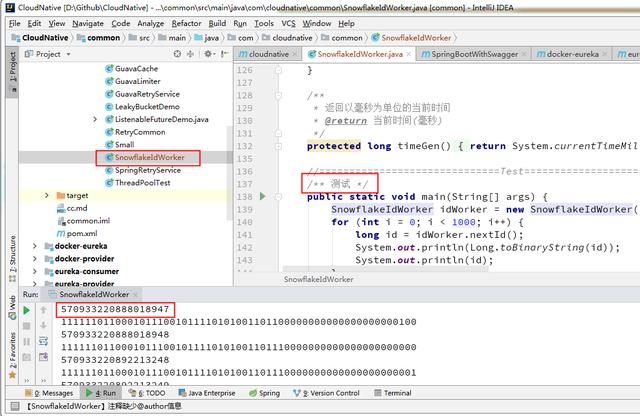Open the Spring tool window
640x416 pixels.
click(x=264, y=393)
